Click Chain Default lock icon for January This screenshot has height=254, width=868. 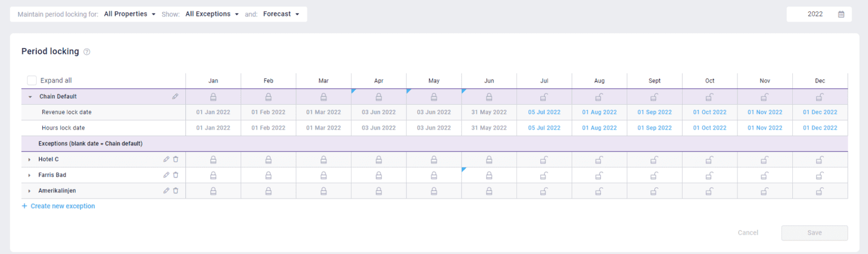point(214,97)
